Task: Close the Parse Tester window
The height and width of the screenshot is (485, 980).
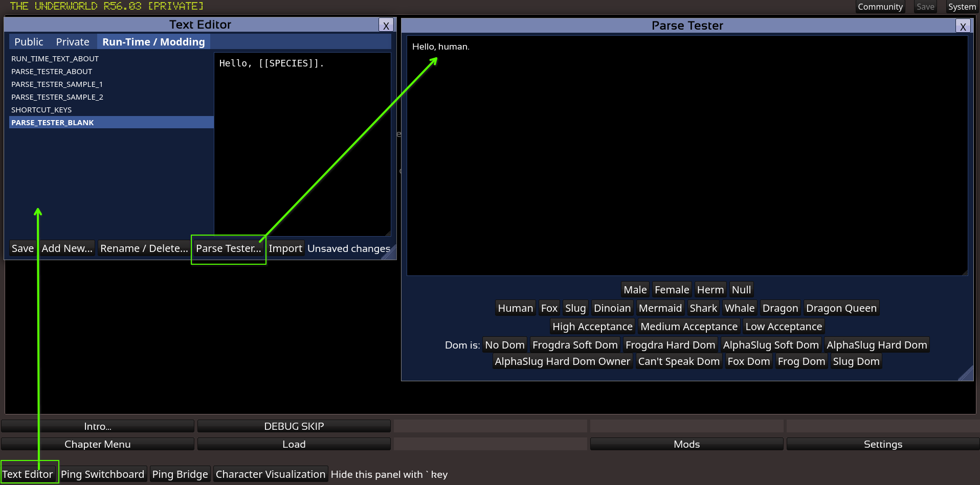Action: click(963, 27)
